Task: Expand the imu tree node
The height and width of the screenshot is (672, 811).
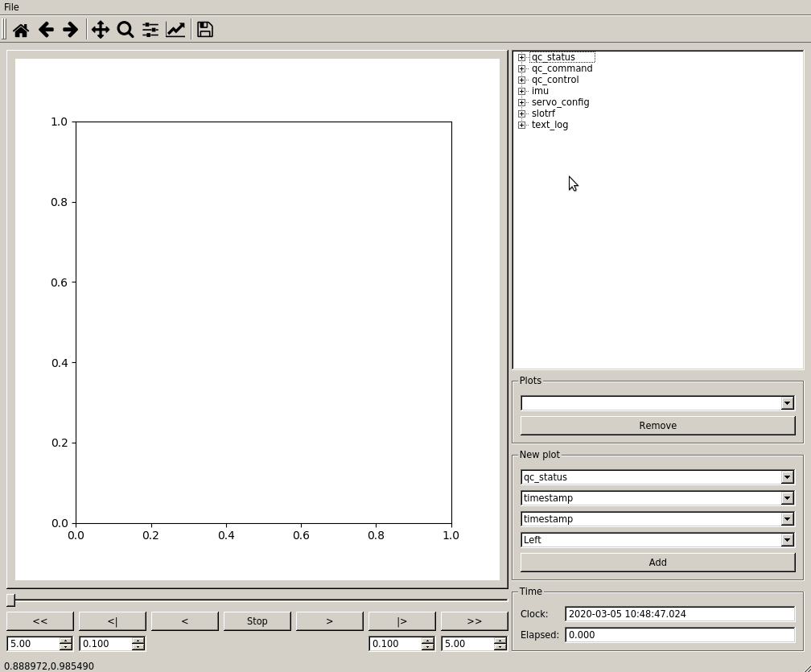Action: (521, 91)
